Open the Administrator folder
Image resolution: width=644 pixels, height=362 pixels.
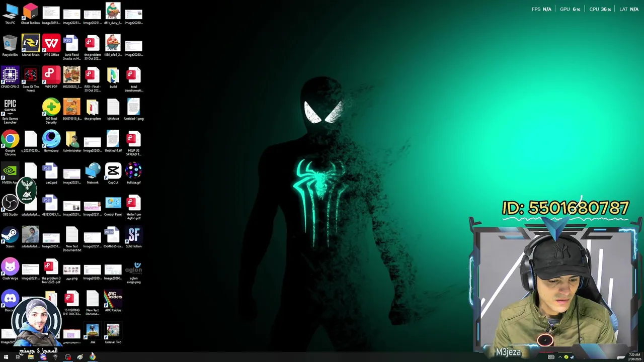point(72,142)
